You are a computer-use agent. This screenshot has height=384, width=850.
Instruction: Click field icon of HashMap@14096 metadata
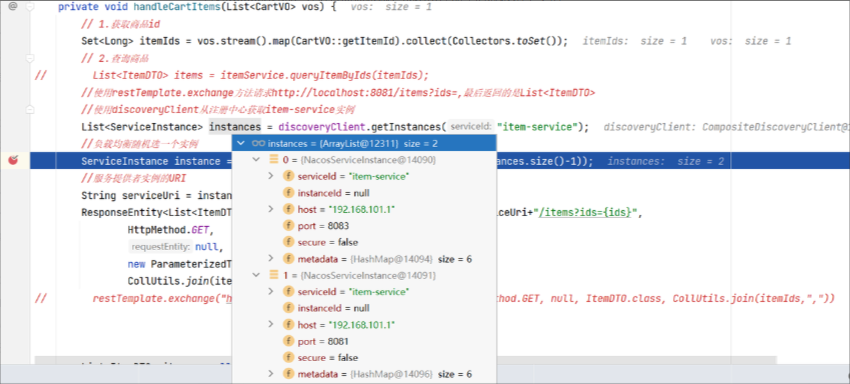288,374
